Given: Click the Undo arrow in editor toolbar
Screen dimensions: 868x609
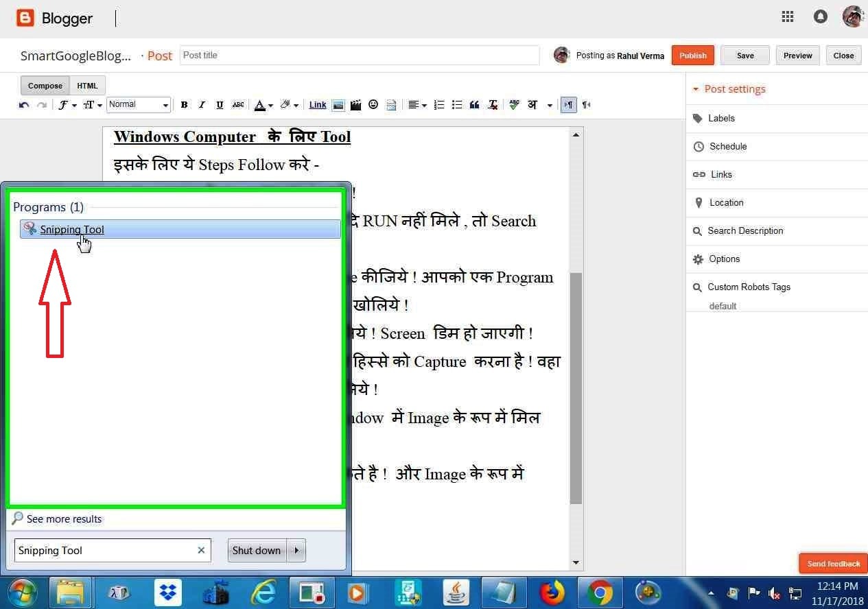Looking at the screenshot, I should 24,105.
